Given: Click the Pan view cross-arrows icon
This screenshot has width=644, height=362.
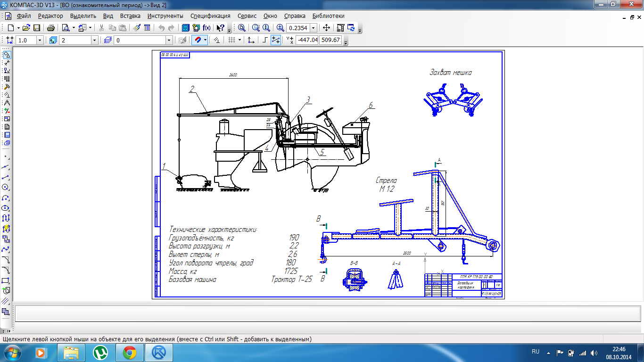Looking at the screenshot, I should pos(326,28).
